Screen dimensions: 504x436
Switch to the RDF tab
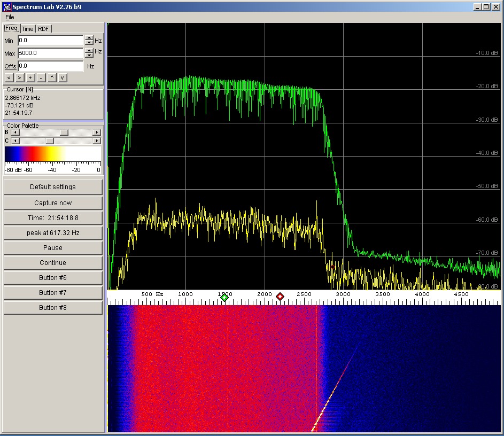pos(43,29)
